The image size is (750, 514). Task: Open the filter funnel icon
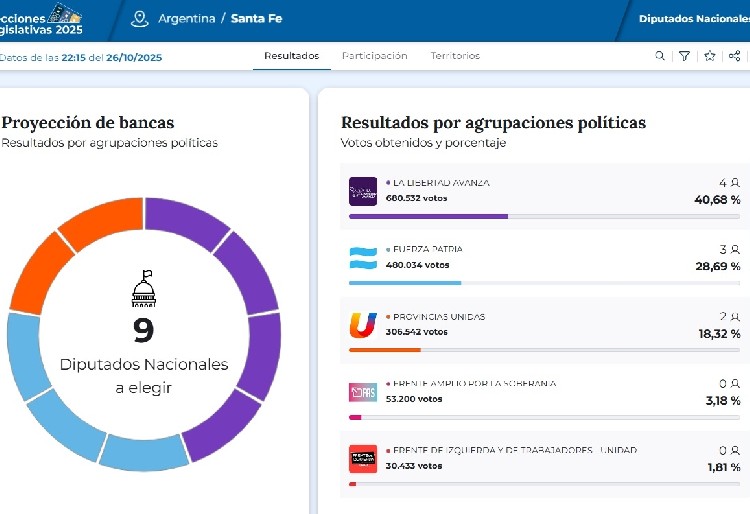684,56
